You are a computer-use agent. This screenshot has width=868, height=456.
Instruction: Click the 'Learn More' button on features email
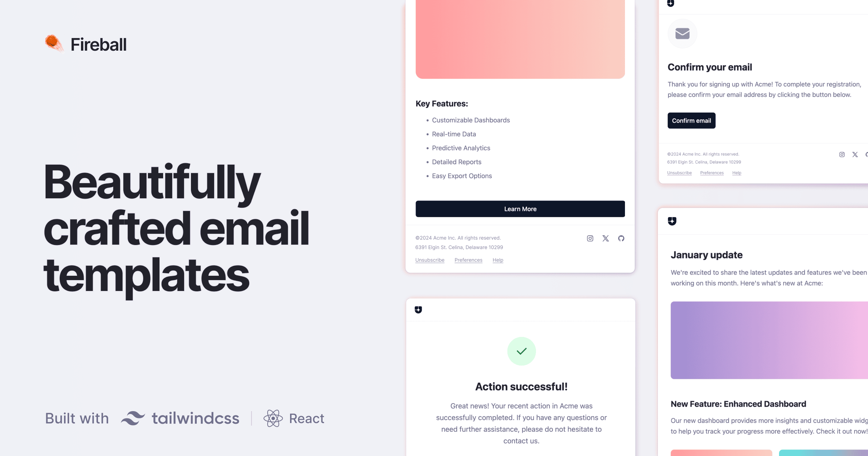pyautogui.click(x=520, y=208)
